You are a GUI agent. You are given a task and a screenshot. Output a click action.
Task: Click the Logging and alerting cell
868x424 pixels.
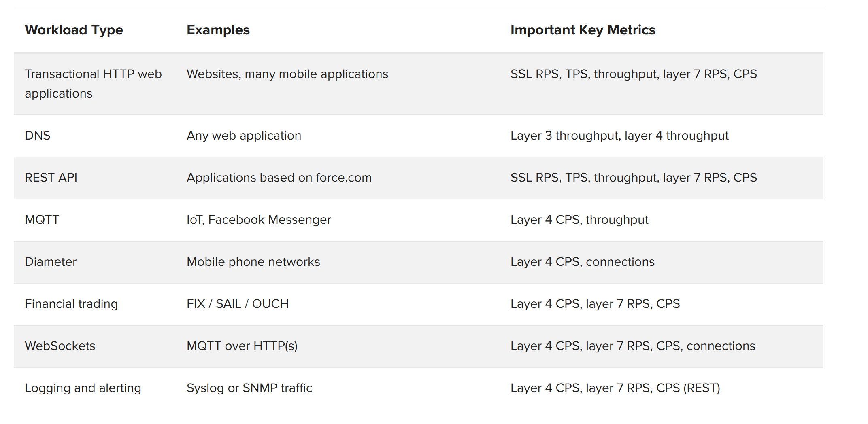point(83,388)
